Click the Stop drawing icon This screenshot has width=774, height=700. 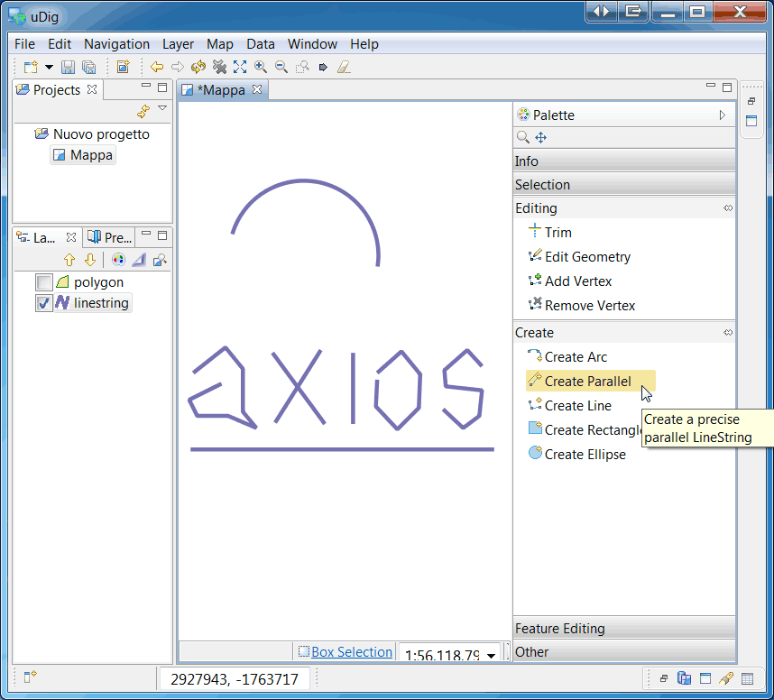coord(219,67)
